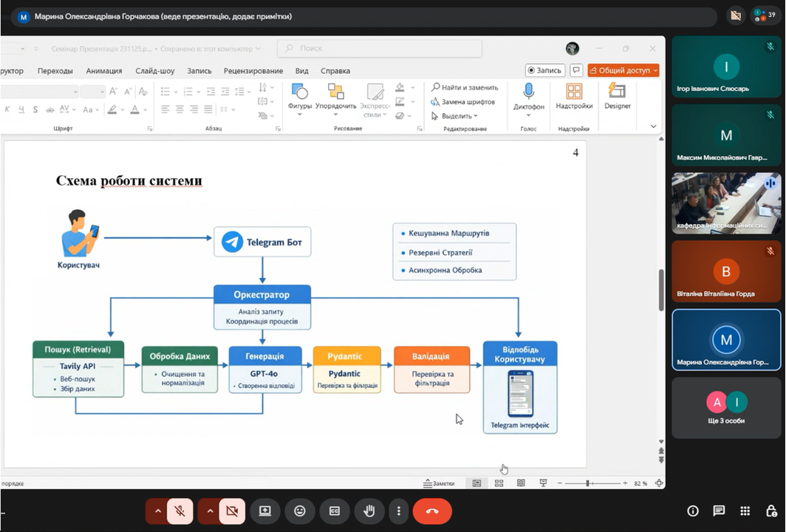This screenshot has height=532, width=786.
Task: Expand audio settings arrow beside microphone
Action: tap(157, 511)
